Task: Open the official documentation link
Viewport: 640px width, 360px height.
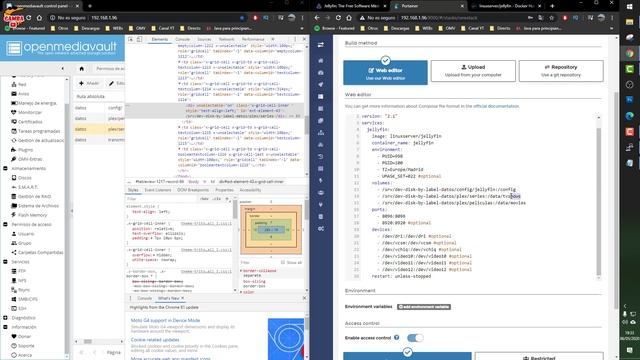Action: pyautogui.click(x=496, y=106)
